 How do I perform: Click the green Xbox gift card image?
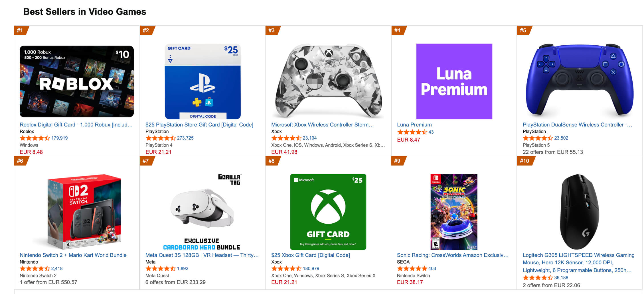click(x=328, y=212)
